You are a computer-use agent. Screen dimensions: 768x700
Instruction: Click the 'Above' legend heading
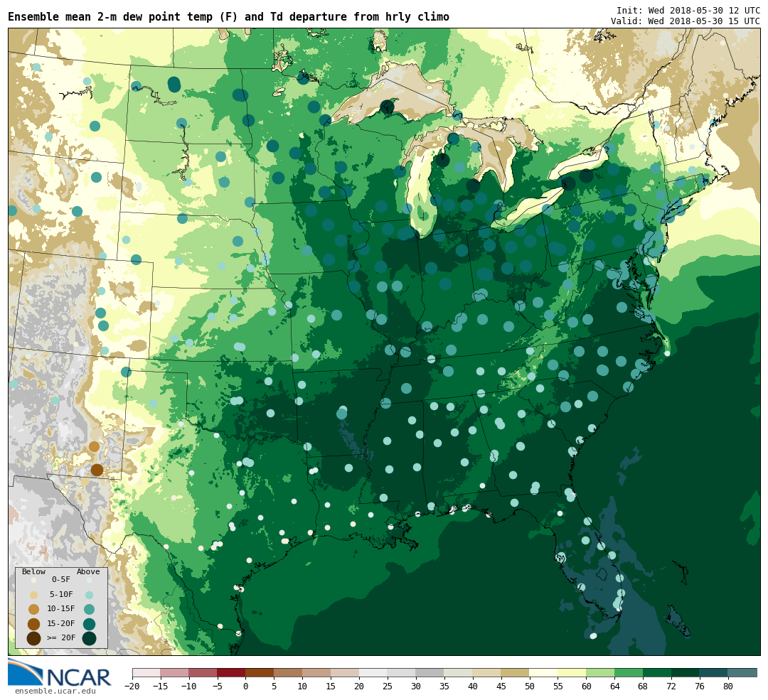tap(88, 572)
